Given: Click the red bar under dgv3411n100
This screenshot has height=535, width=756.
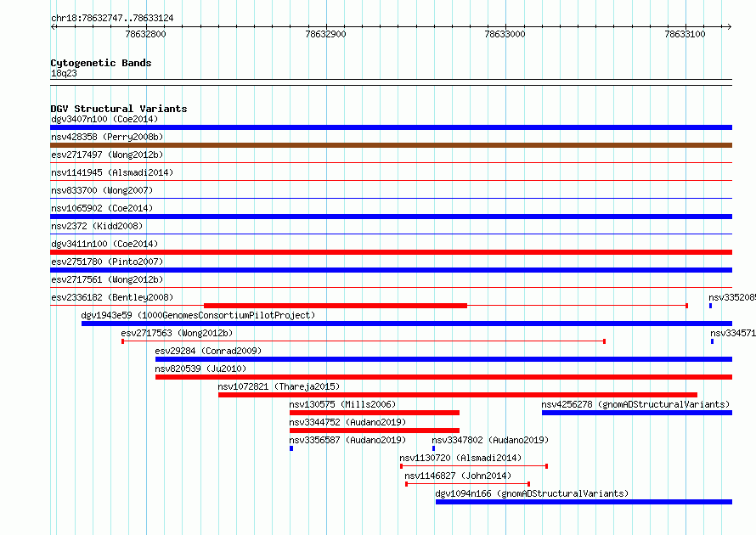Looking at the screenshot, I should click(x=391, y=252).
